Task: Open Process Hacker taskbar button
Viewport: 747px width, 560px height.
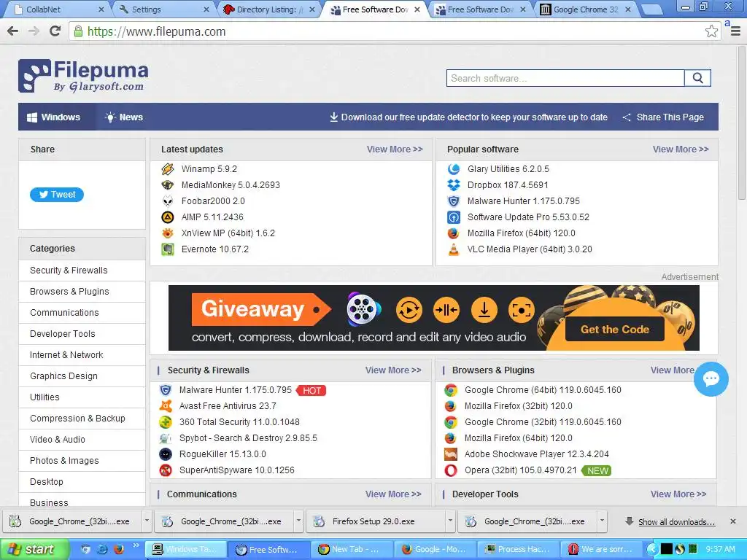Action: point(518,549)
